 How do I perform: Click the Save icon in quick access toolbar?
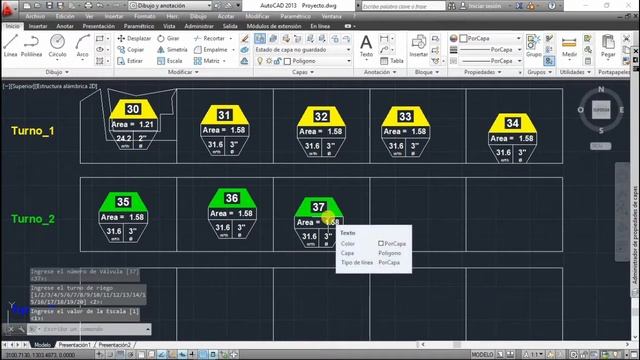49,6
